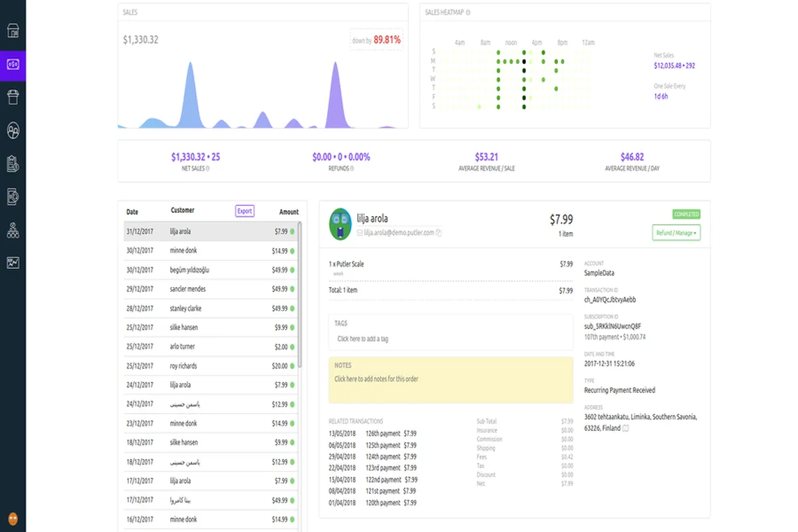The image size is (798, 532).
Task: Click the Export button in transactions list
Action: click(245, 211)
